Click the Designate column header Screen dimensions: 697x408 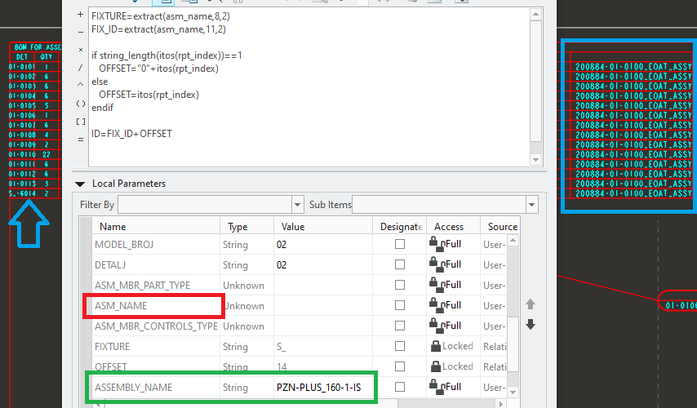[400, 227]
